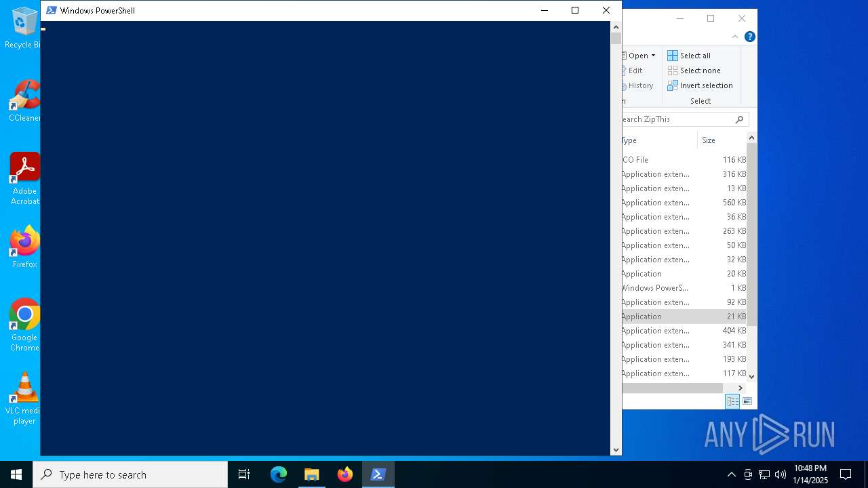Viewport: 868px width, 488px height.
Task: Click the ICO File row type
Action: pyautogui.click(x=635, y=160)
